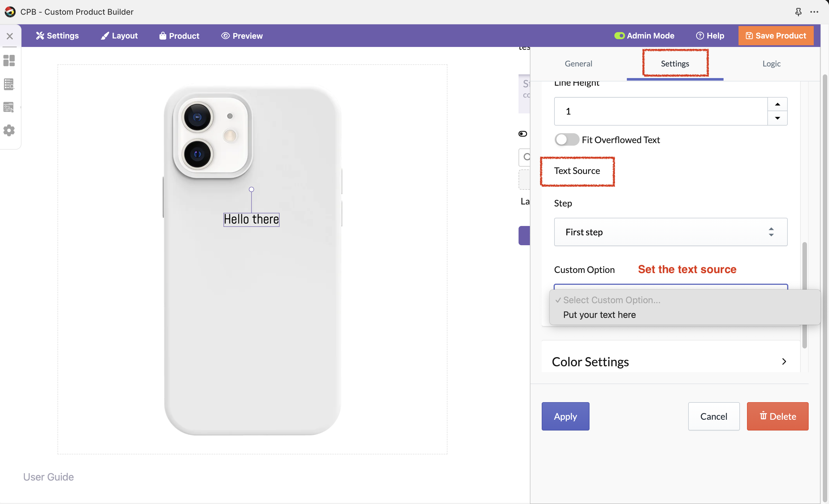Open the list search icon in left sidebar
The width and height of the screenshot is (829, 504).
tap(9, 84)
